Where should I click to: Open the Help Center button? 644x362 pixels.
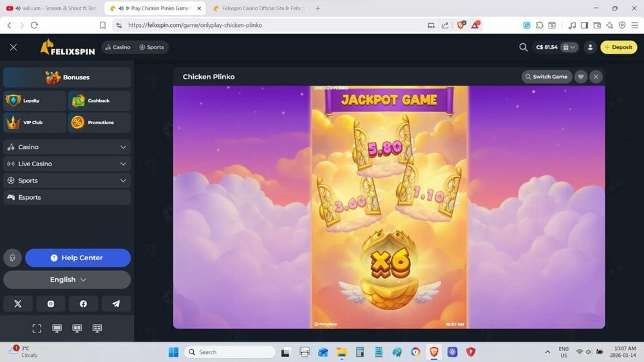click(77, 258)
